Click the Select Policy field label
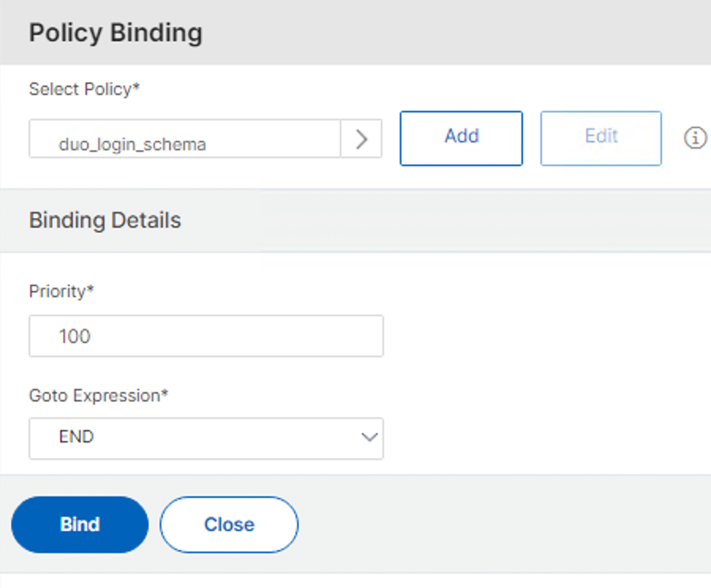Screen dimensions: 711x588 85,89
